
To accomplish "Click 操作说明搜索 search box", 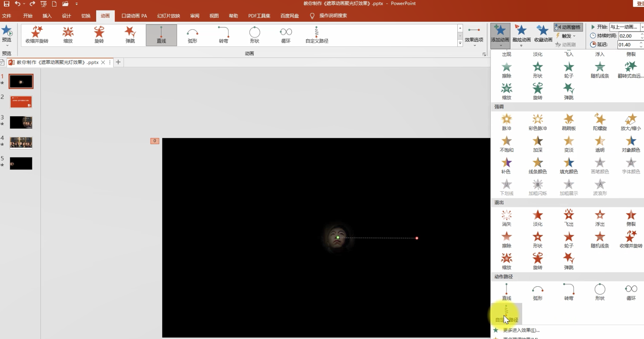I will pos(333,16).
